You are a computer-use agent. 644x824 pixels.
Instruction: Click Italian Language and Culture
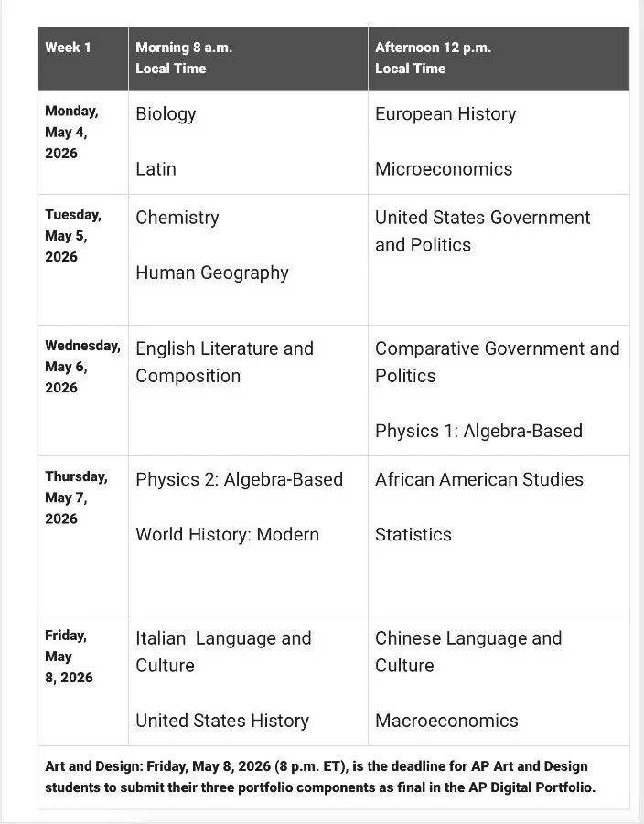(x=223, y=651)
